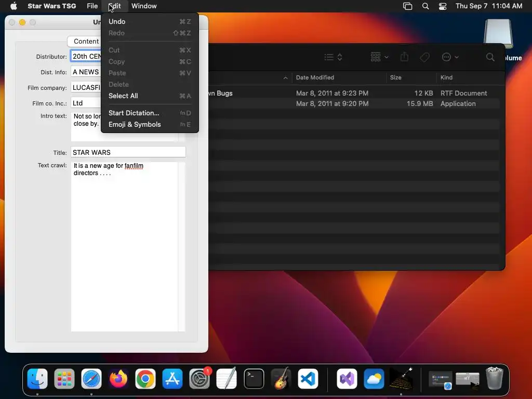The image size is (532, 399).
Task: Open the File menu
Action: pyautogui.click(x=92, y=6)
